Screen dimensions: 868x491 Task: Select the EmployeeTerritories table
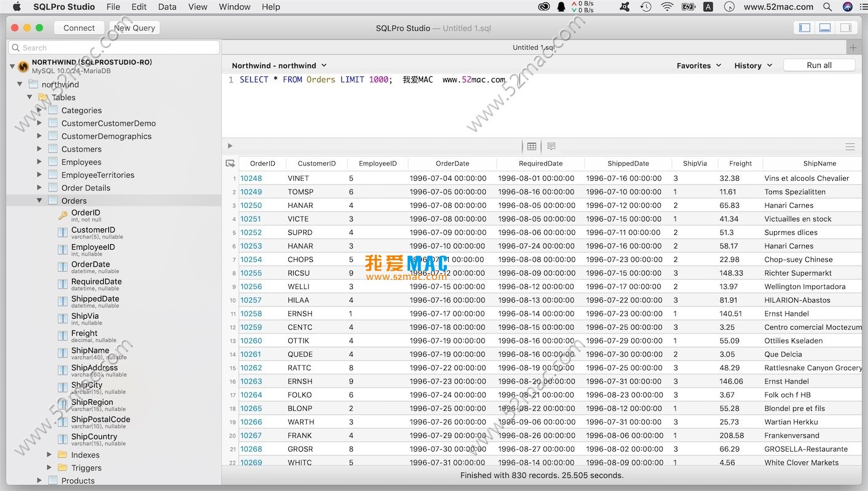pyautogui.click(x=98, y=175)
